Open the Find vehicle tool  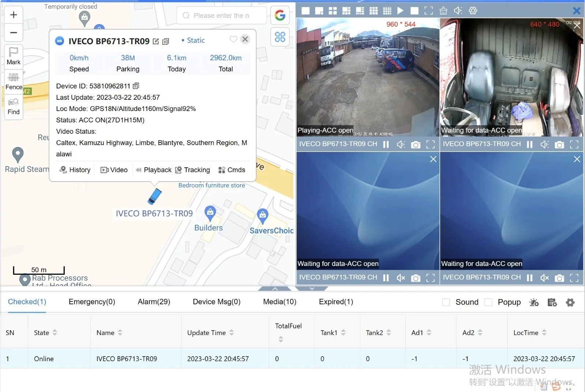[x=14, y=106]
